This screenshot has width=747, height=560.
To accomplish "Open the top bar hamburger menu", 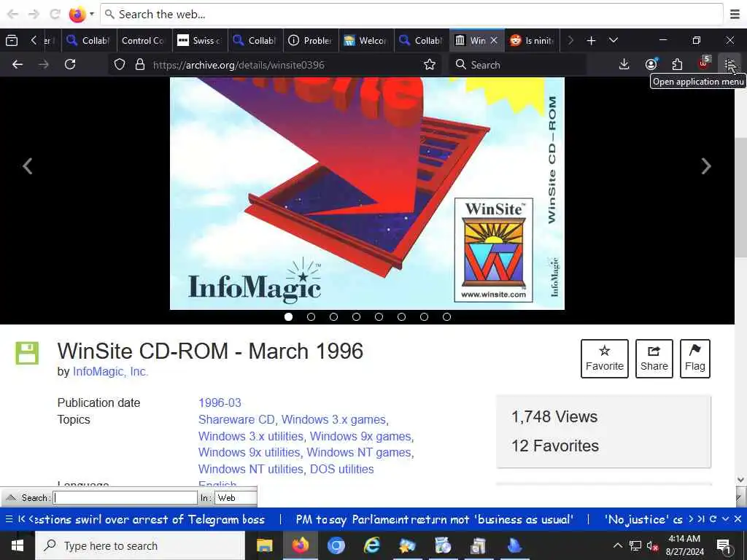I will click(735, 15).
